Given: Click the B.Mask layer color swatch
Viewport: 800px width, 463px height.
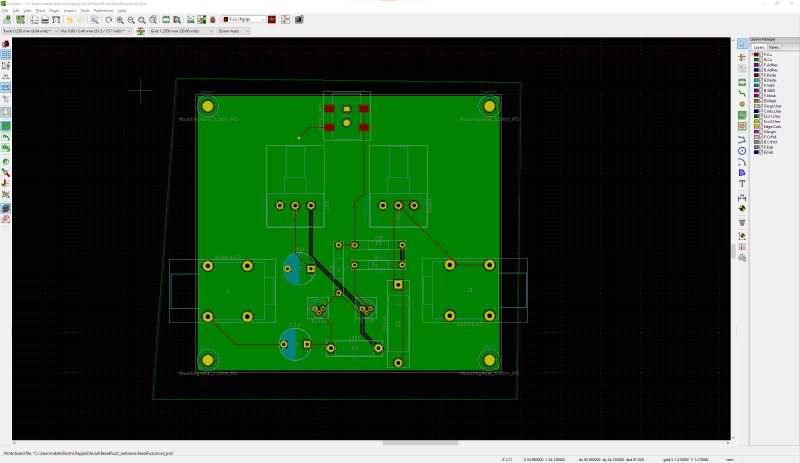Looking at the screenshot, I should pos(756,101).
